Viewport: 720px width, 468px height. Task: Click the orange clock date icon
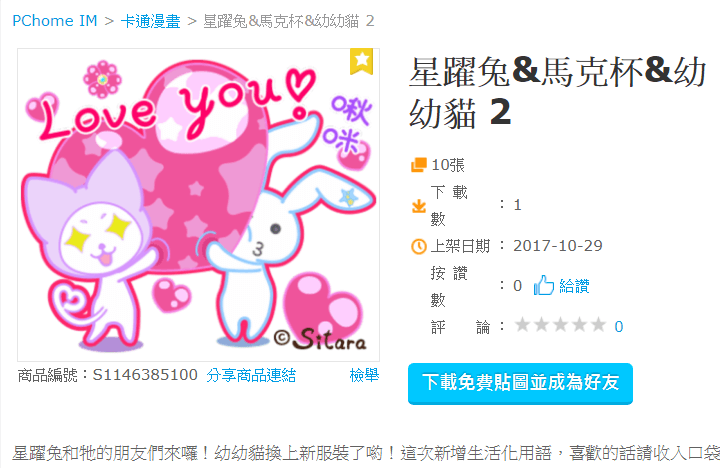[x=418, y=247]
